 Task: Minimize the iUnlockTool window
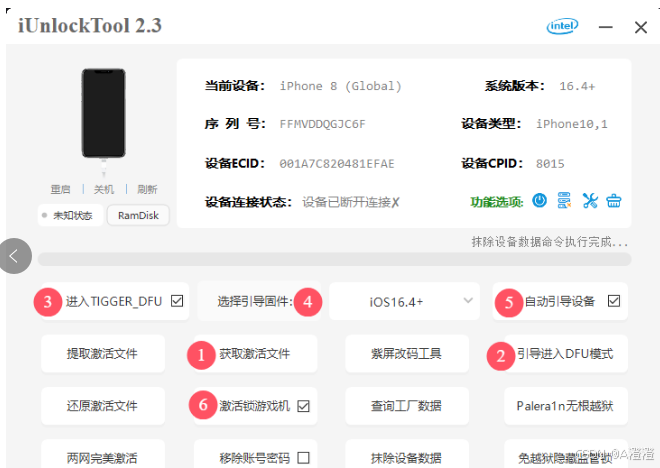coord(606,27)
